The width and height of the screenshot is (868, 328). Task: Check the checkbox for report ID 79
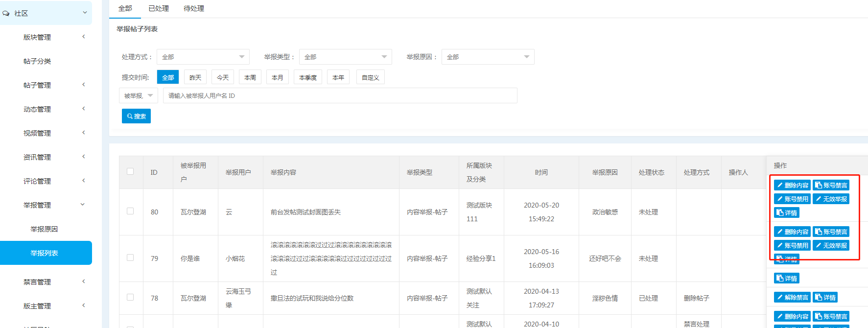click(130, 258)
